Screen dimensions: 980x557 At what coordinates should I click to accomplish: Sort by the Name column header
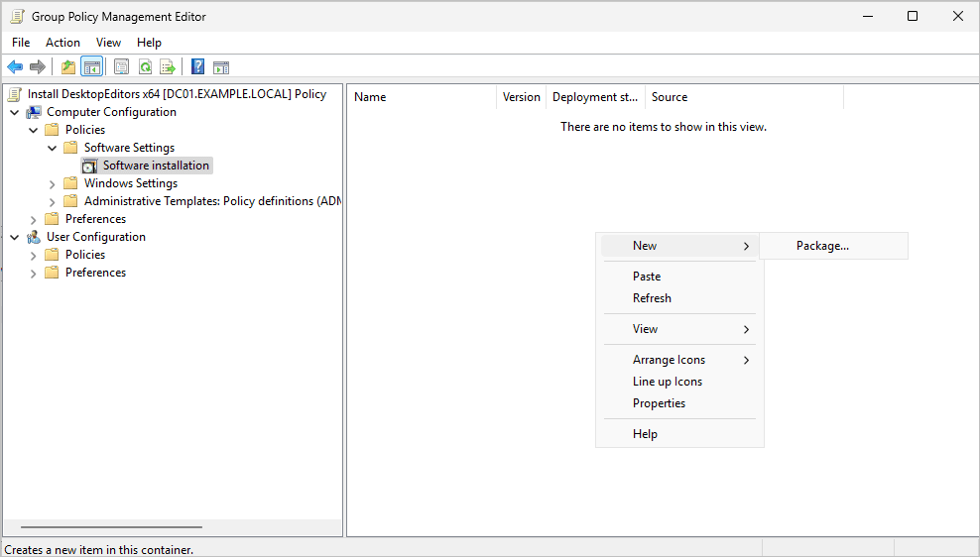coord(422,97)
